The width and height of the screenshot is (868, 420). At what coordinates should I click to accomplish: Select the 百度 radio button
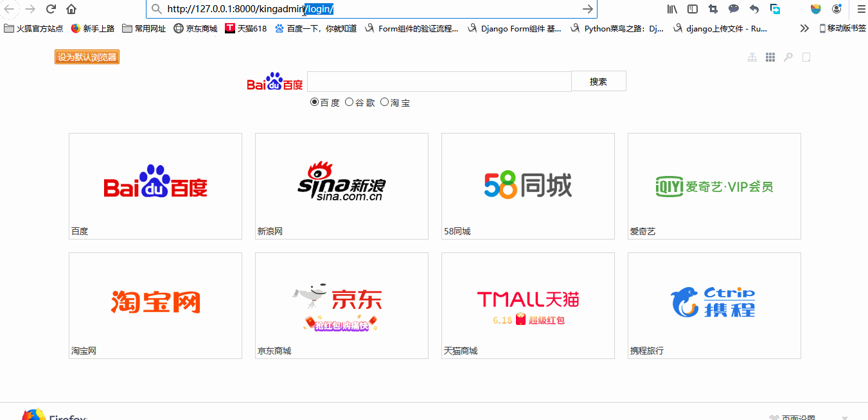(314, 102)
